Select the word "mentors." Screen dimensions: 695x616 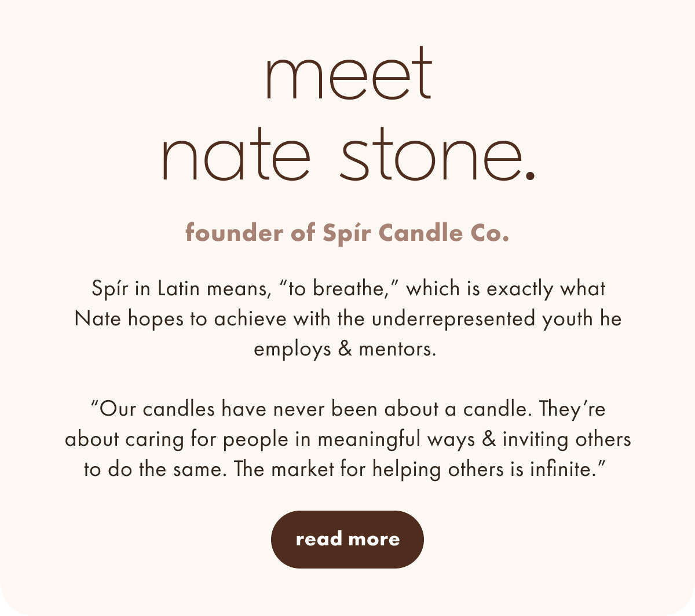coord(397,349)
